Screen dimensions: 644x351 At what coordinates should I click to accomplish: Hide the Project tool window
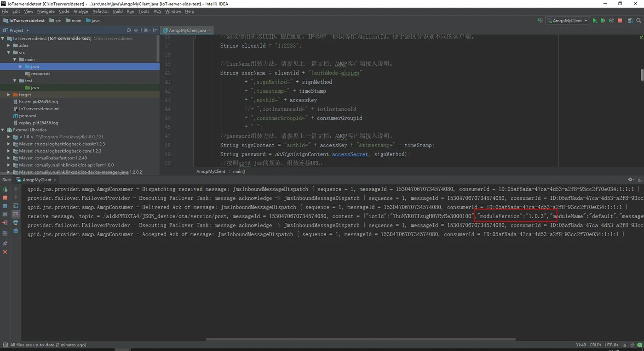click(155, 30)
